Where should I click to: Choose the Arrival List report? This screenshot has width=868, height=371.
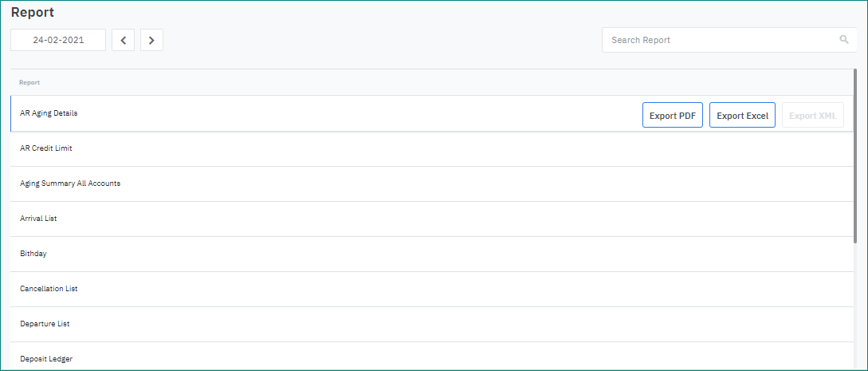pos(38,219)
